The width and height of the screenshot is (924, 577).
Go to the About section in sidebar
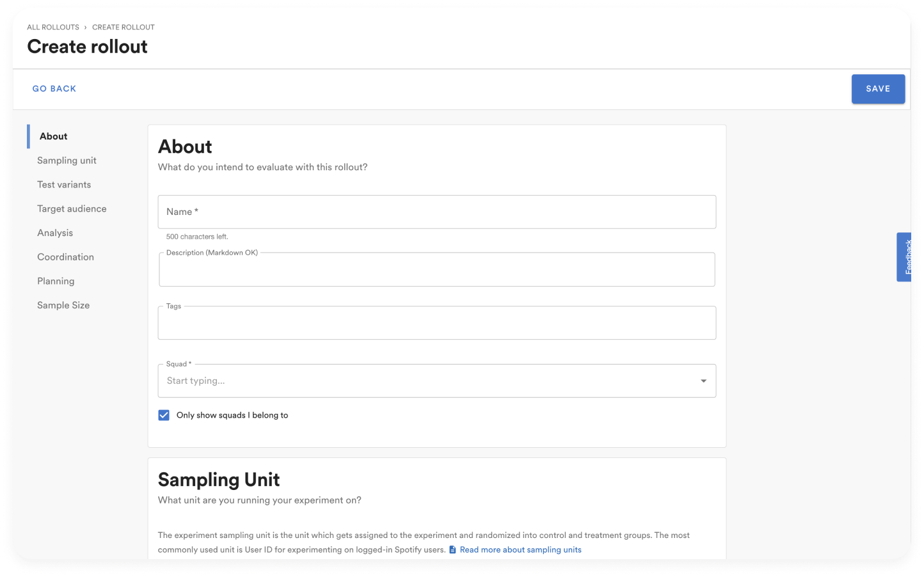[54, 136]
